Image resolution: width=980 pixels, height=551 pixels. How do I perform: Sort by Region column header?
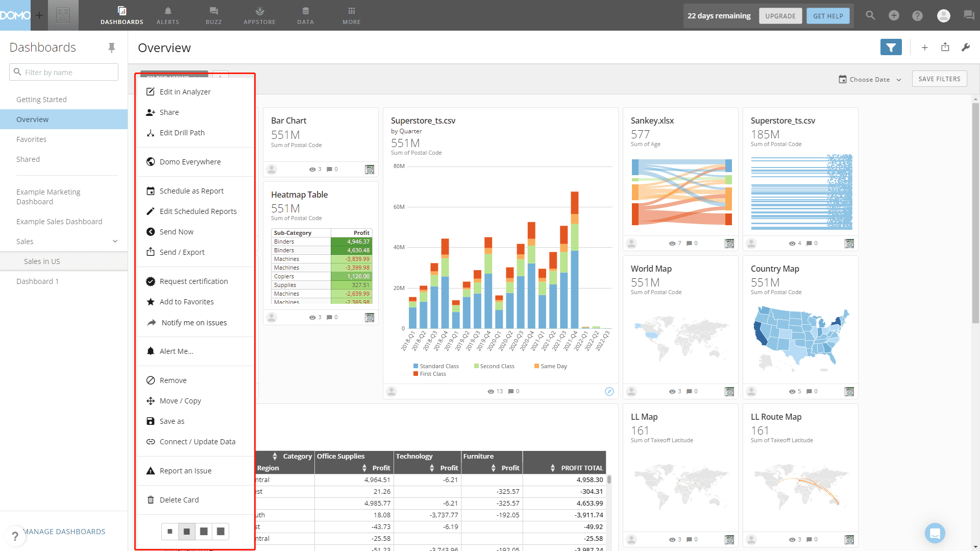click(x=268, y=468)
